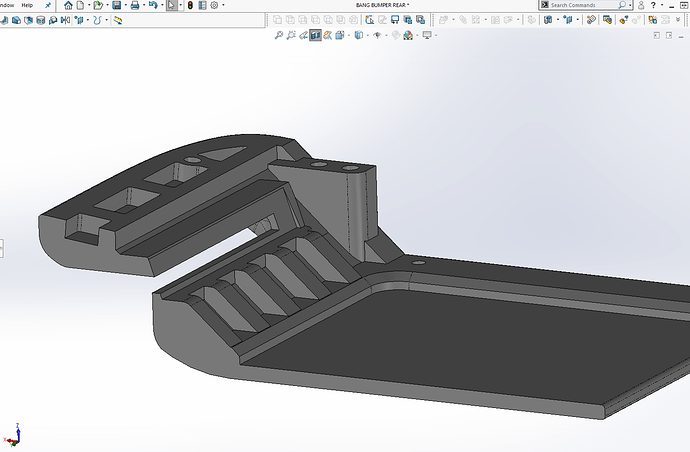
Task: Click the Rebuild traffic light icon
Action: coord(190,5)
